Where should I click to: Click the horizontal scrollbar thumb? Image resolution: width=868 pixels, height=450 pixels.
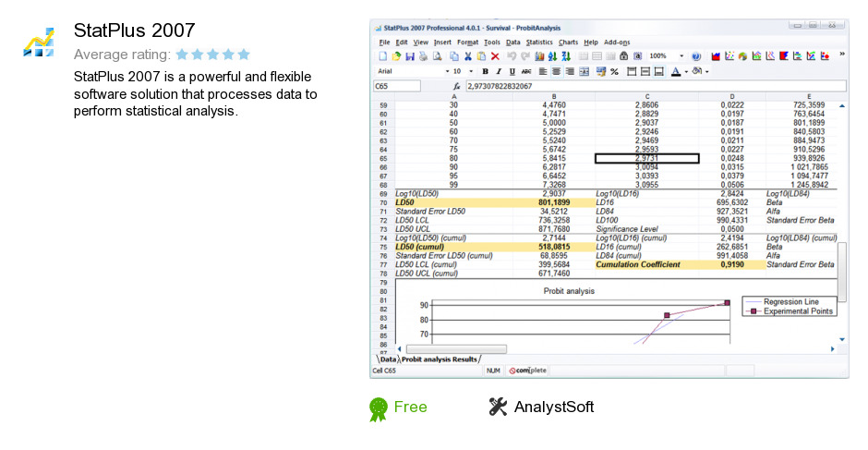(x=456, y=349)
